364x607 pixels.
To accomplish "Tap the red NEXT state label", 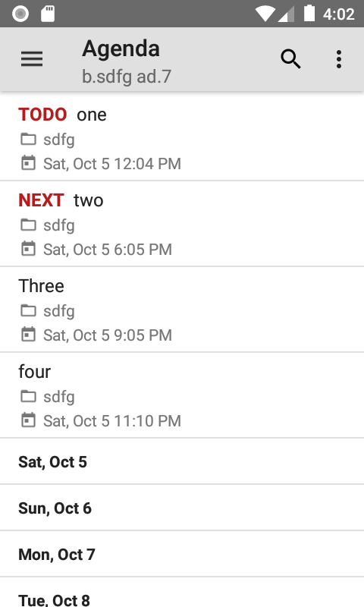I will pyautogui.click(x=41, y=200).
